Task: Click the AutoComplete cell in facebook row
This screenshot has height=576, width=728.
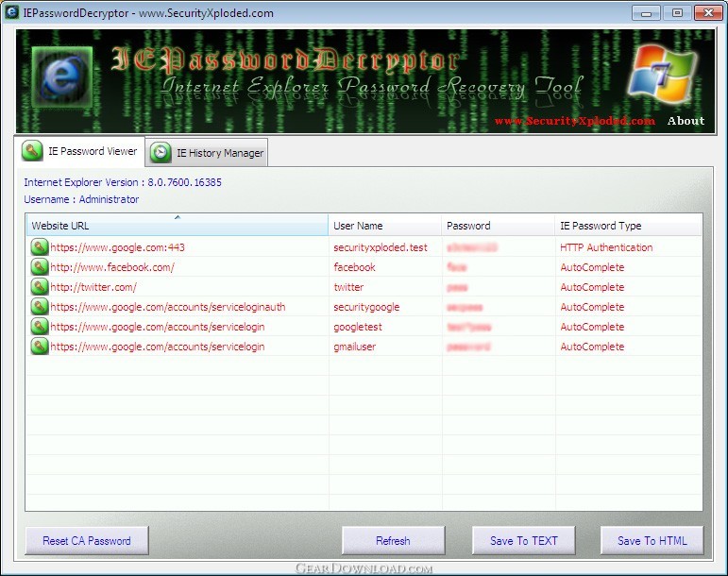Action: [x=592, y=267]
